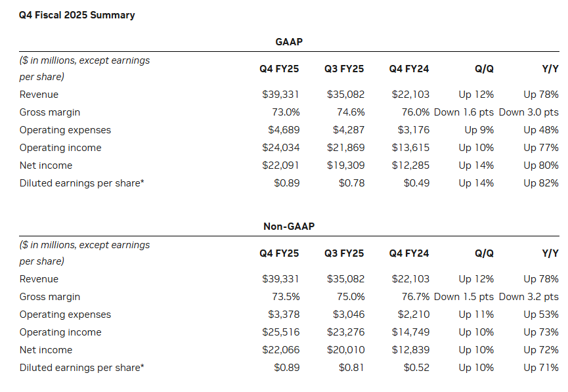Image resolution: width=568 pixels, height=392 pixels.
Task: Click the GAAP table title
Action: pyautogui.click(x=289, y=42)
